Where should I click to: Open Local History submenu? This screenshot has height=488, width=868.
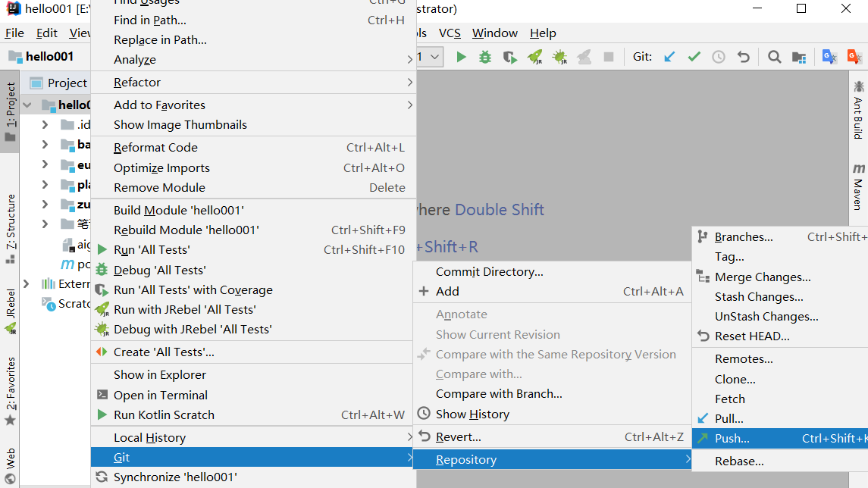(x=253, y=438)
